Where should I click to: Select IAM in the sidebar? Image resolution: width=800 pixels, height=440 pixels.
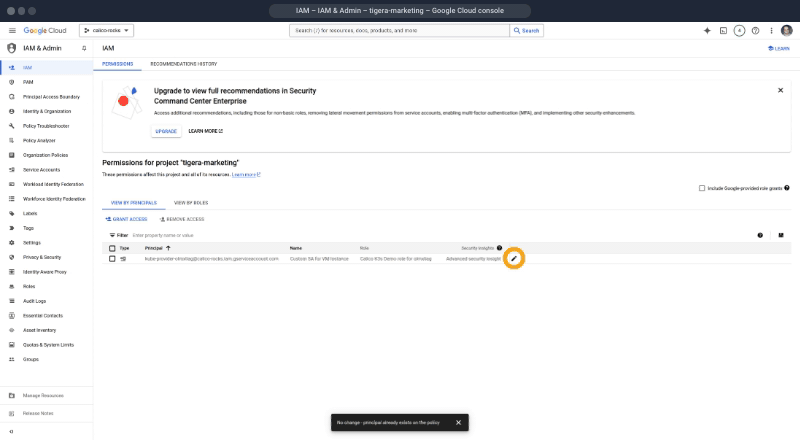pos(46,67)
